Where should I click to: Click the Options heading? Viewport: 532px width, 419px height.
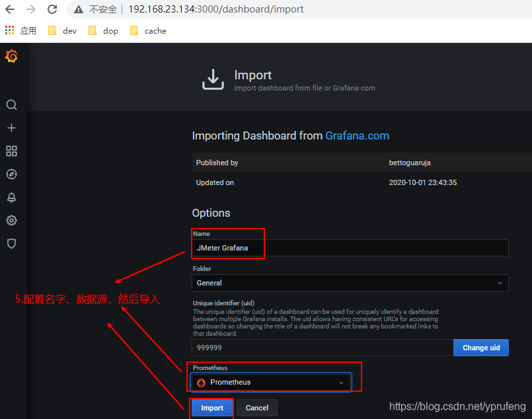[x=211, y=213]
